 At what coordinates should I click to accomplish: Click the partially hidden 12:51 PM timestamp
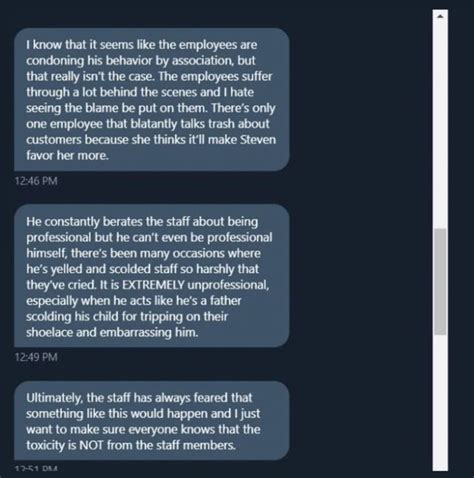point(36,468)
